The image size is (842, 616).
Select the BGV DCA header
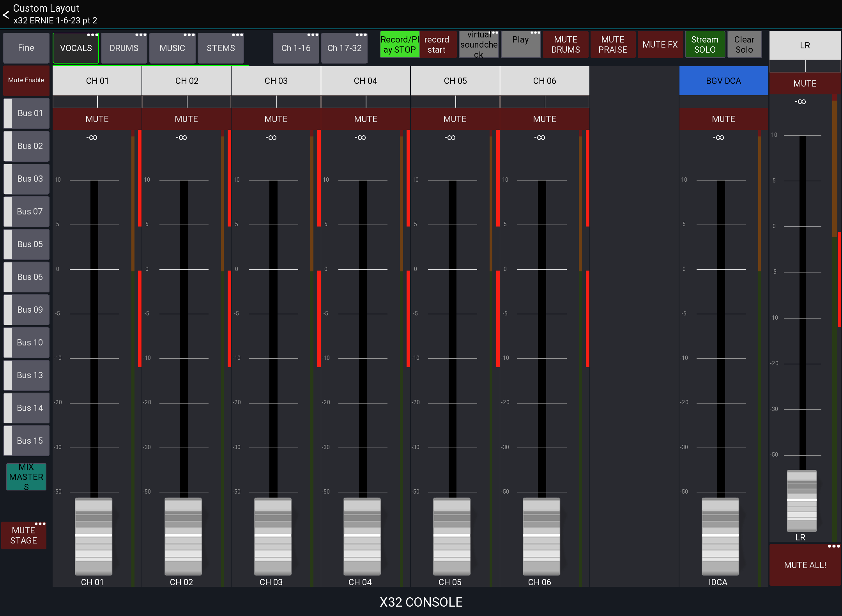click(x=723, y=81)
